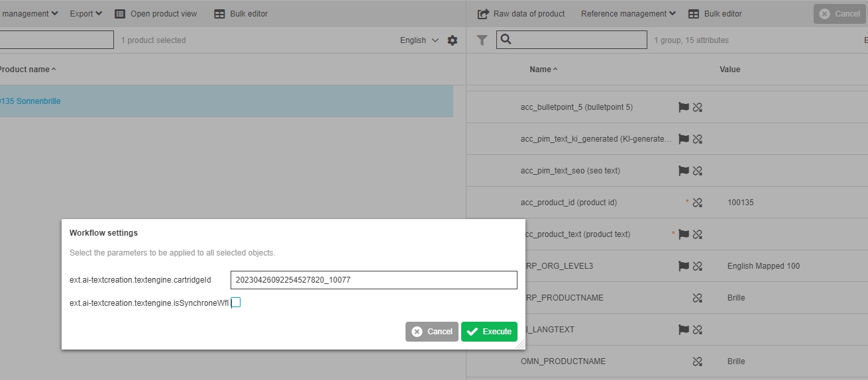
Task: Click the flag icon for ERP_ORG_LEVEL3
Action: point(684,266)
